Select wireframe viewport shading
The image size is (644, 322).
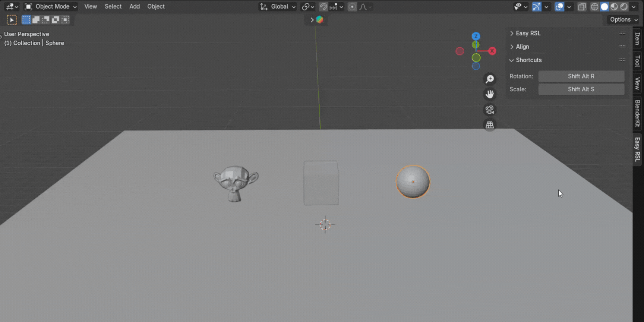(594, 7)
